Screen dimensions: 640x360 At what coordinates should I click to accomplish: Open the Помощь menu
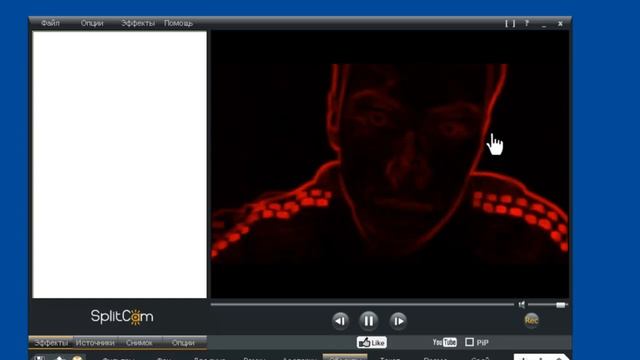(x=178, y=23)
